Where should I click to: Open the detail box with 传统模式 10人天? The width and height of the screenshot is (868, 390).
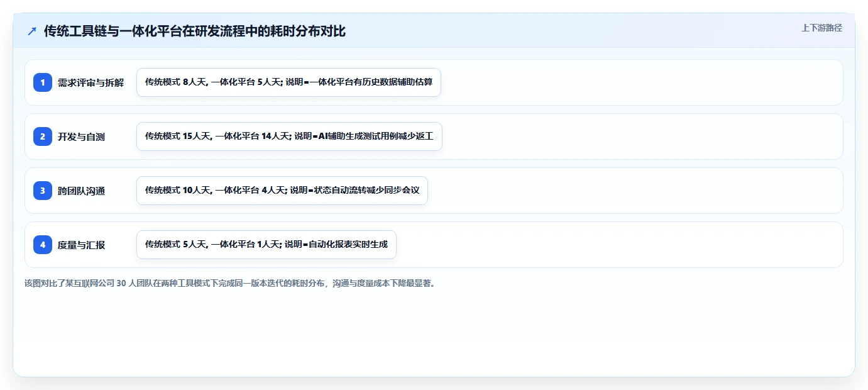click(x=282, y=191)
